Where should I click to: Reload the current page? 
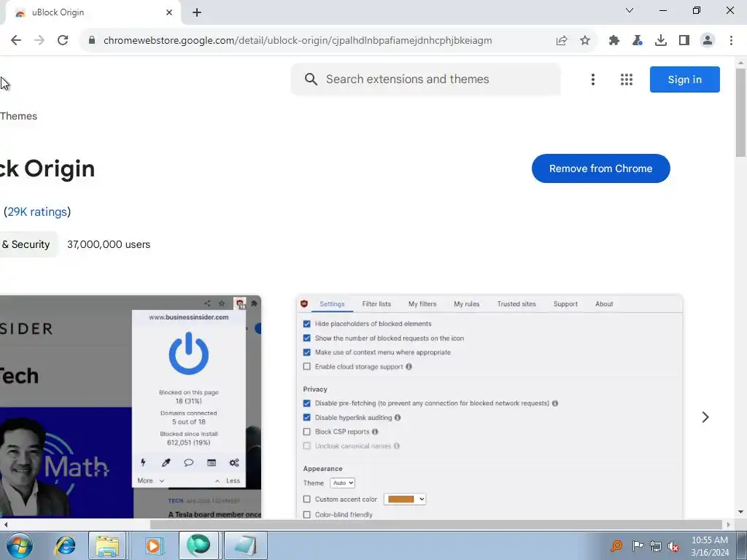tap(63, 40)
